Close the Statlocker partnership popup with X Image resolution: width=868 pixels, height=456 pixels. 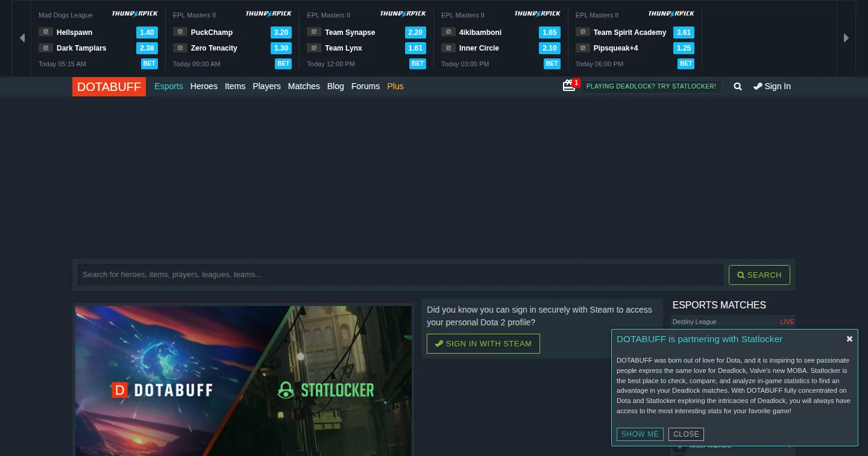(x=849, y=339)
